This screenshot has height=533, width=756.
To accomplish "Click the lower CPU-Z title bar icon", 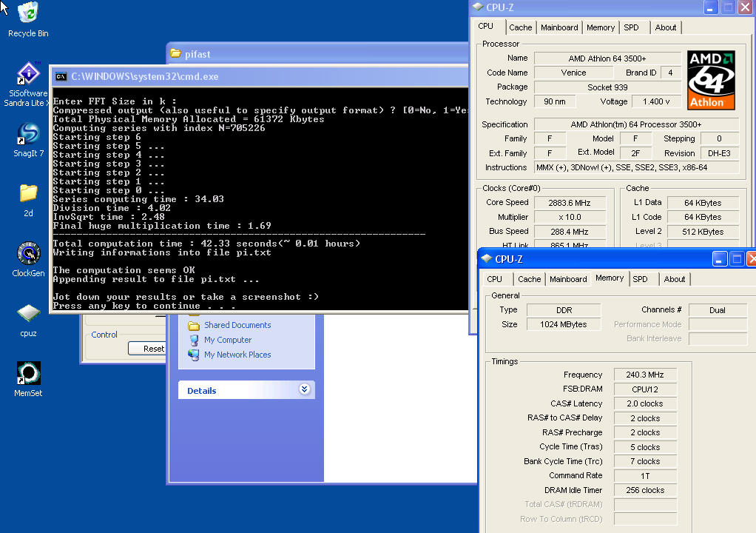I will [487, 258].
